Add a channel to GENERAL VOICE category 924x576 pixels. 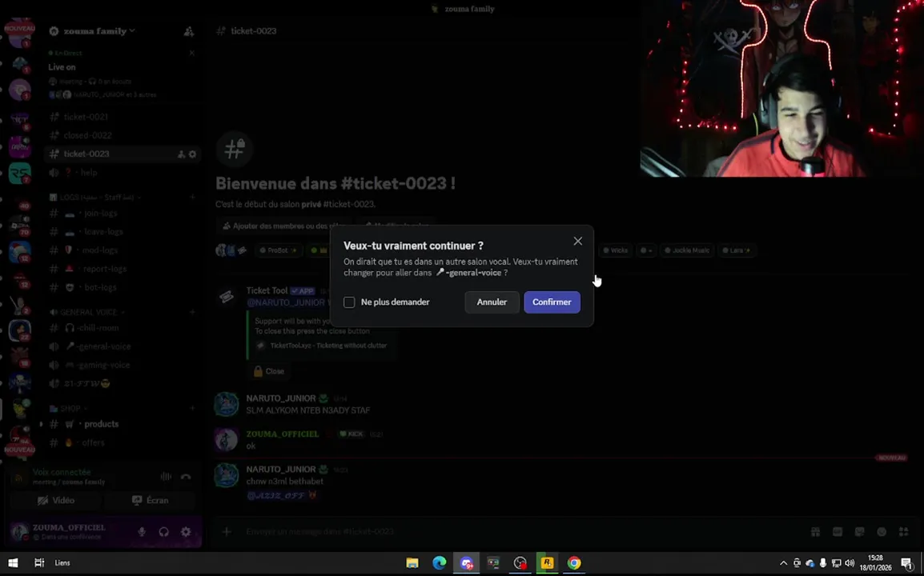(192, 312)
